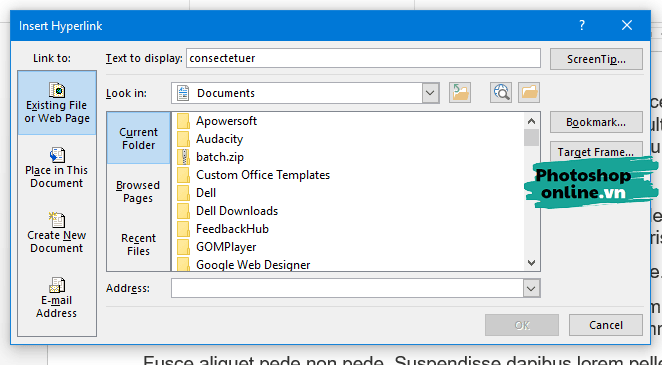Click the Cancel button
Image resolution: width=662 pixels, height=365 pixels.
pos(606,325)
